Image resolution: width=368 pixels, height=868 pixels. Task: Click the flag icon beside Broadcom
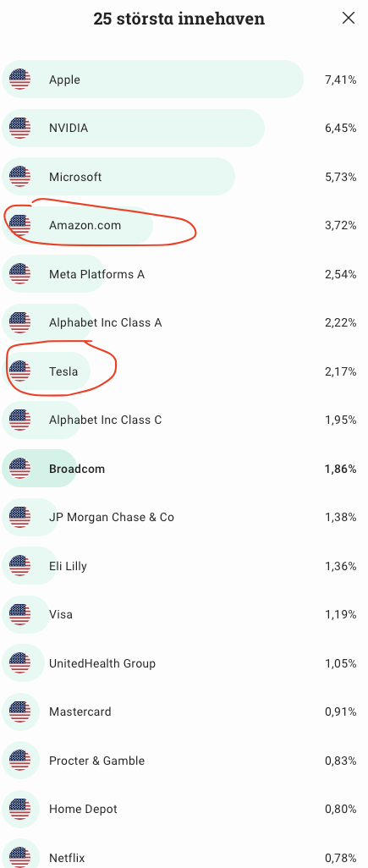pos(20,469)
